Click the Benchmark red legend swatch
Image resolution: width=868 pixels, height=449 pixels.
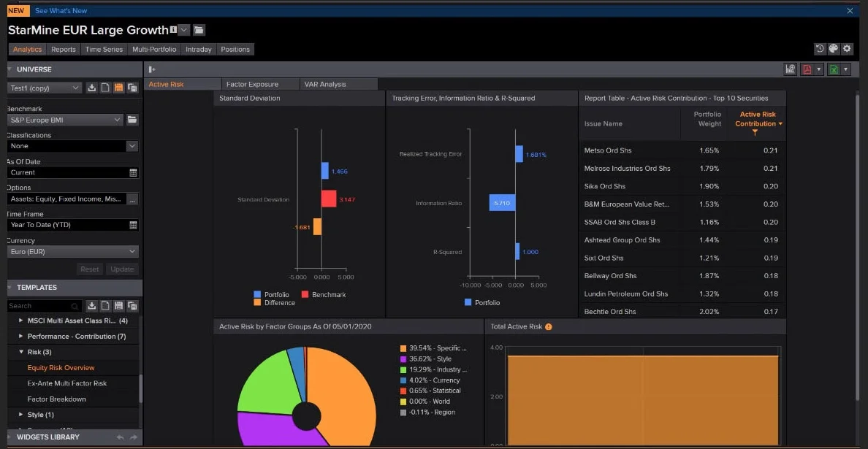[x=305, y=295]
